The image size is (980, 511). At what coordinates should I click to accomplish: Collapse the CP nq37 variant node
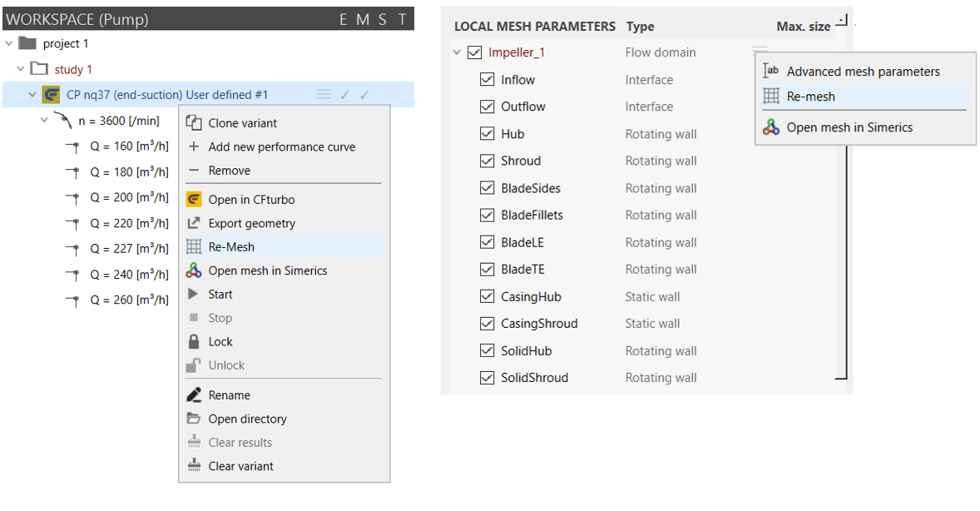click(x=32, y=94)
